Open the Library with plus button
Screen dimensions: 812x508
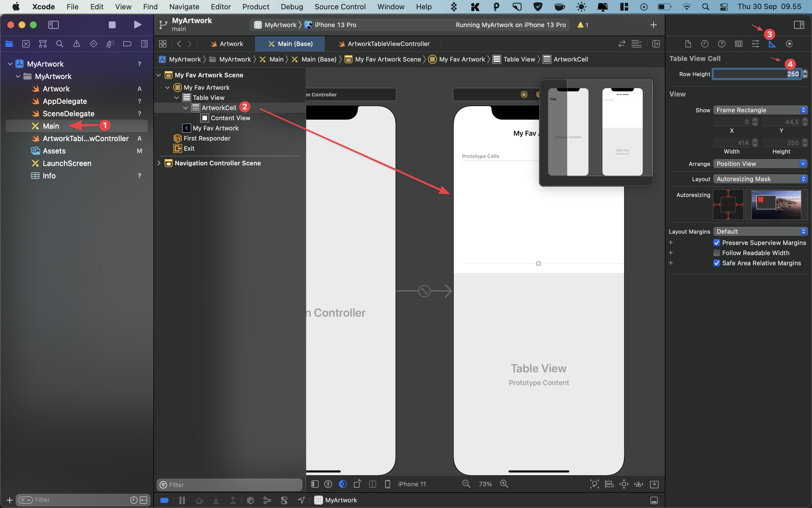pos(653,25)
